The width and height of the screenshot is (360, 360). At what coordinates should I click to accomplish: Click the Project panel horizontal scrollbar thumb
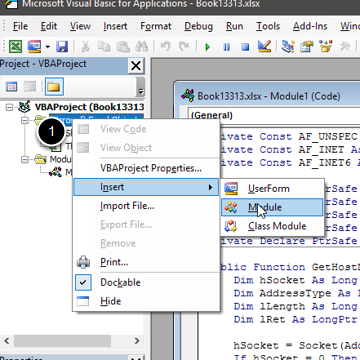[x=62, y=341]
